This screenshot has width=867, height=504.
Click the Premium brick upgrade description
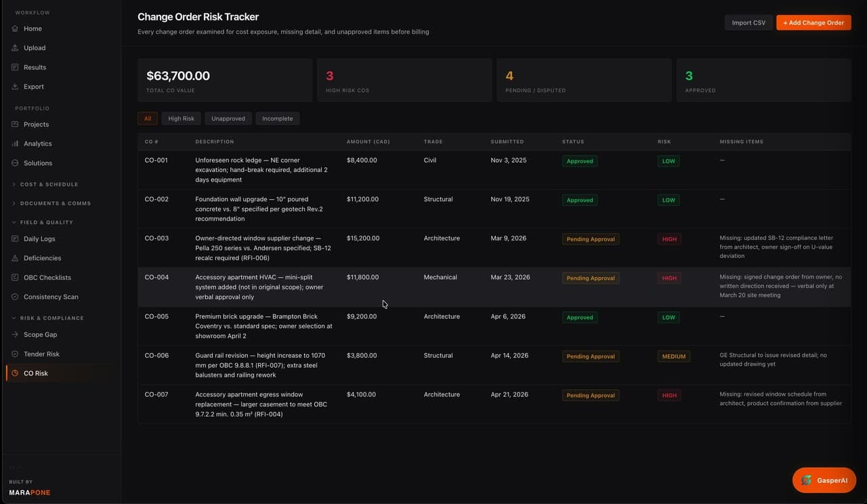[x=264, y=327]
